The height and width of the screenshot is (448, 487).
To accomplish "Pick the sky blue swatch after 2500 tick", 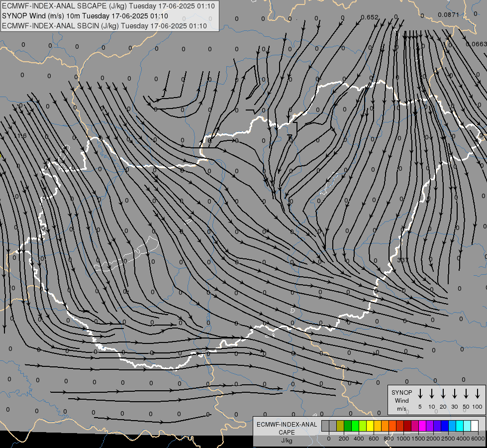I will pyautogui.click(x=452, y=426).
